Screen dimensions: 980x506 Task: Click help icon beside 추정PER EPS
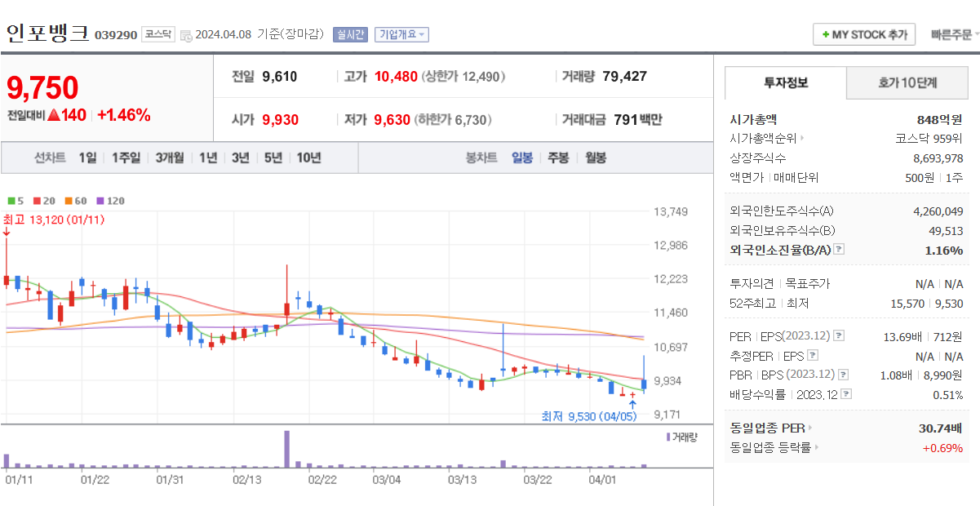coord(813,356)
